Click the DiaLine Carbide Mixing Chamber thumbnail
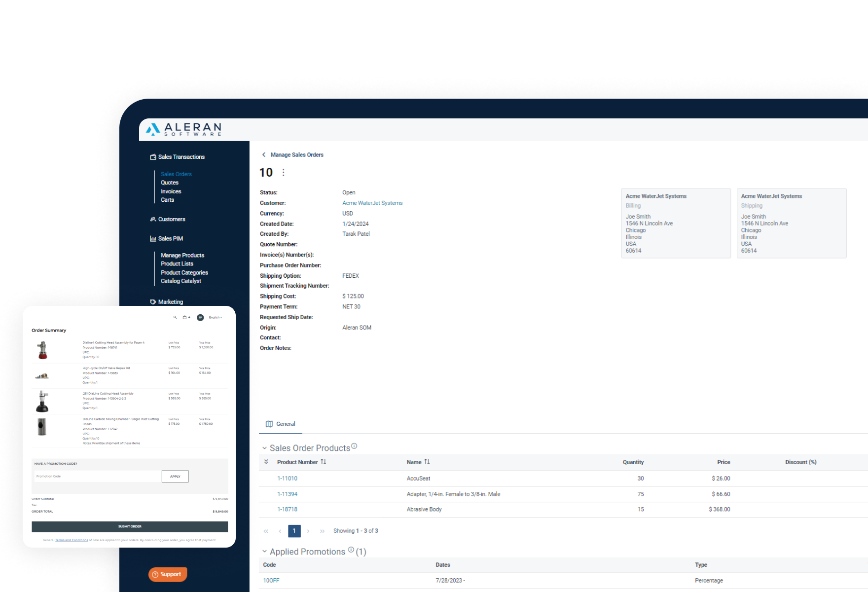868x592 pixels. (x=42, y=427)
